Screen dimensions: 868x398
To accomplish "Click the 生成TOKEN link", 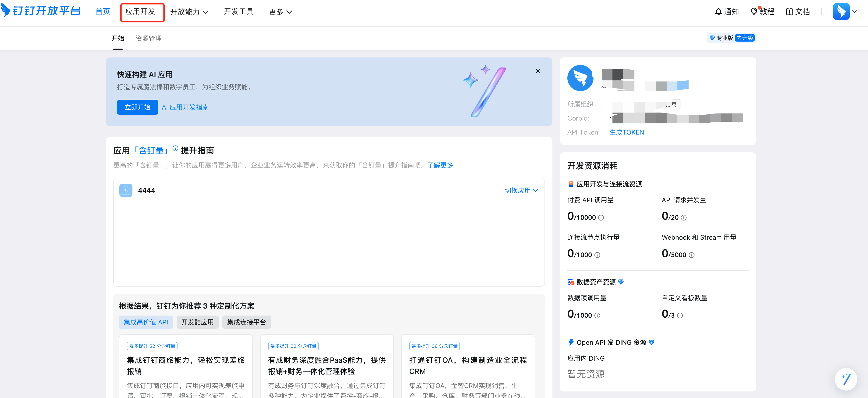I will pos(626,132).
